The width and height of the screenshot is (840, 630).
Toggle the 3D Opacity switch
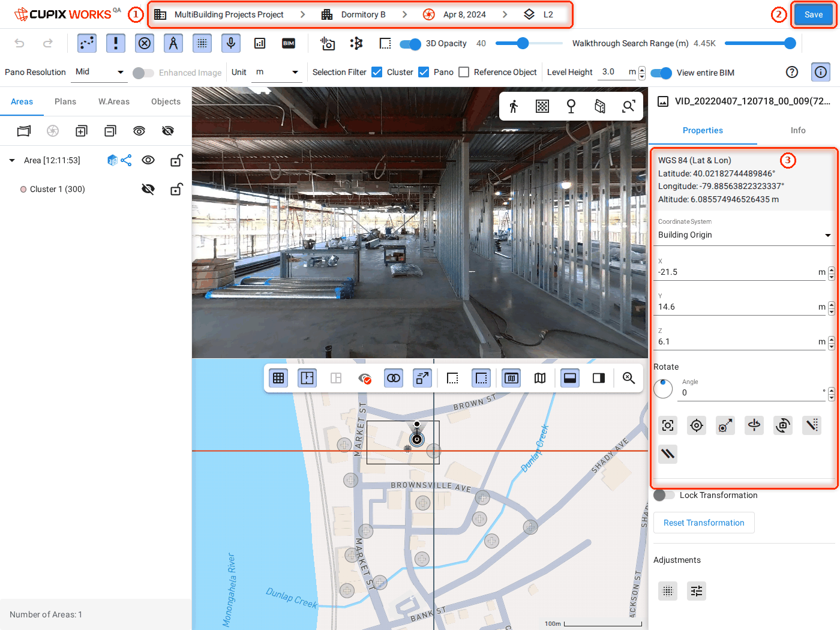(x=410, y=44)
